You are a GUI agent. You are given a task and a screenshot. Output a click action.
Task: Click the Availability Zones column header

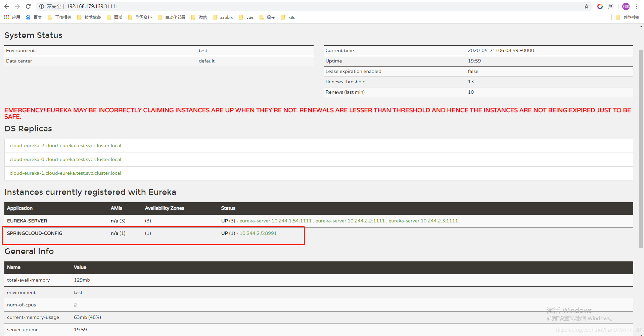tap(165, 208)
